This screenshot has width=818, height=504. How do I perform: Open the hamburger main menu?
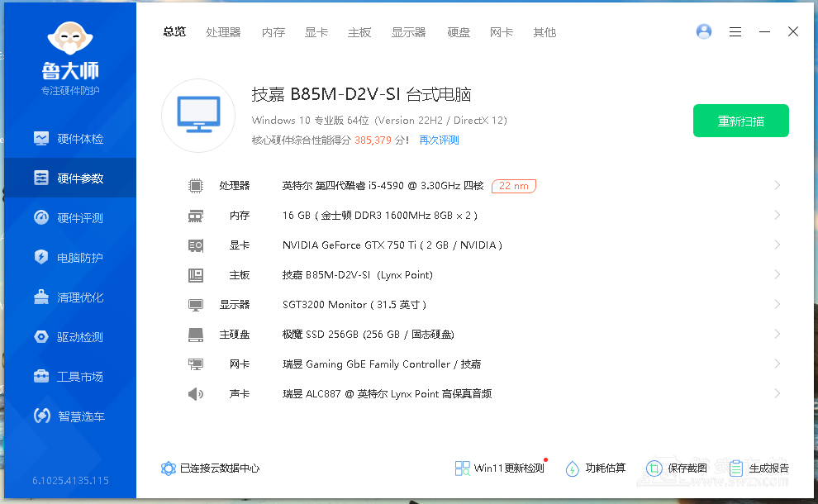735,32
